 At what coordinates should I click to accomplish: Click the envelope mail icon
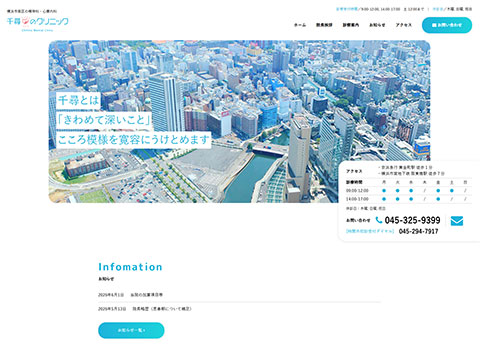[457, 221]
